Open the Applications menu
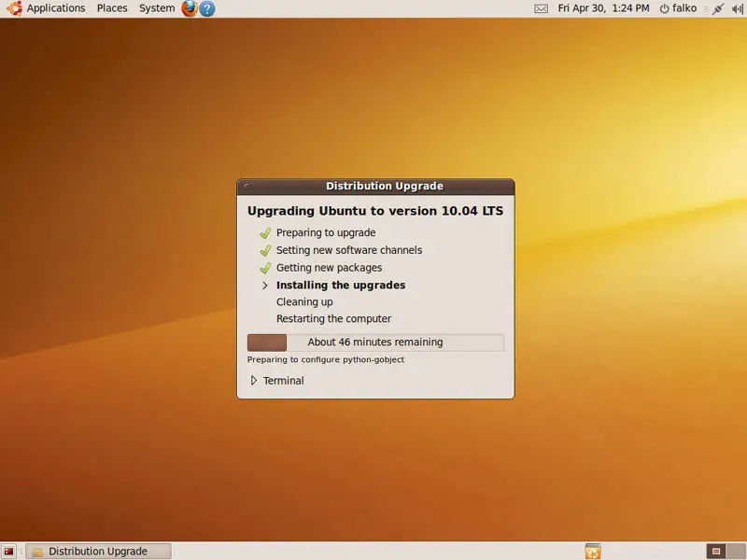This screenshot has height=560, width=747. coord(56,8)
